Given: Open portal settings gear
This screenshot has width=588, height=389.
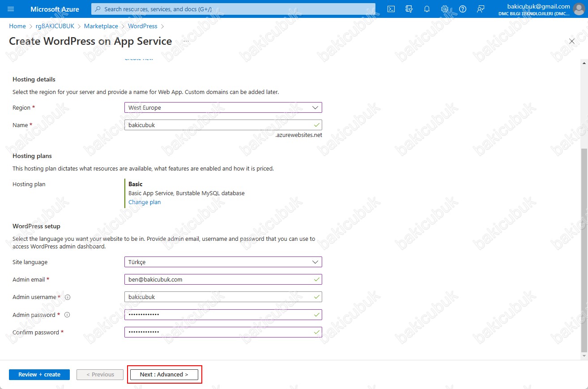Looking at the screenshot, I should pos(445,9).
